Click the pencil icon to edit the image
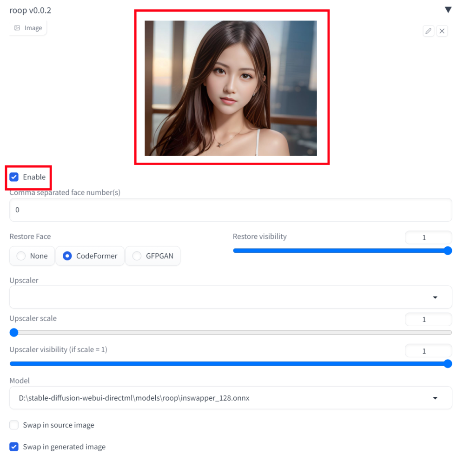476x461 pixels. 428,31
